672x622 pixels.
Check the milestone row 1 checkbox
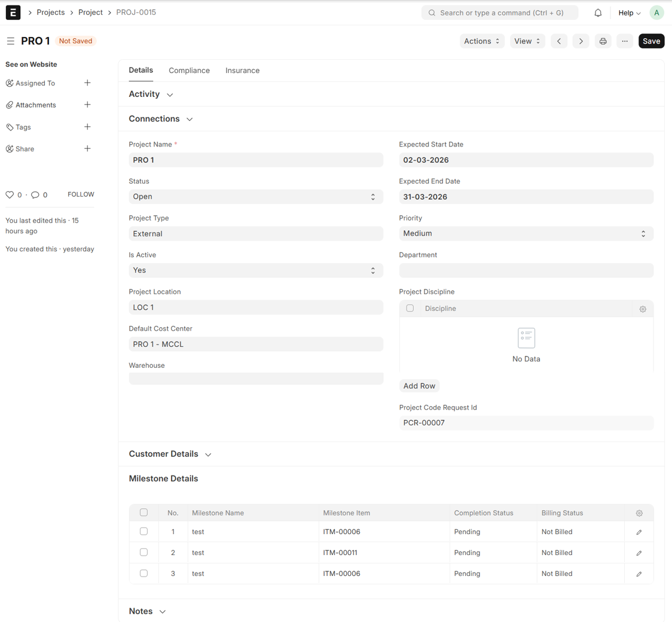143,531
